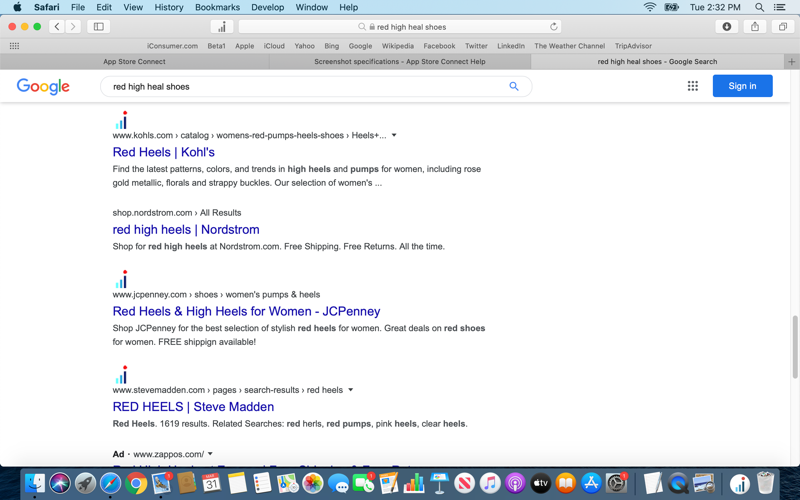
Task: Open the TripAdvisor bookmark
Action: click(633, 46)
